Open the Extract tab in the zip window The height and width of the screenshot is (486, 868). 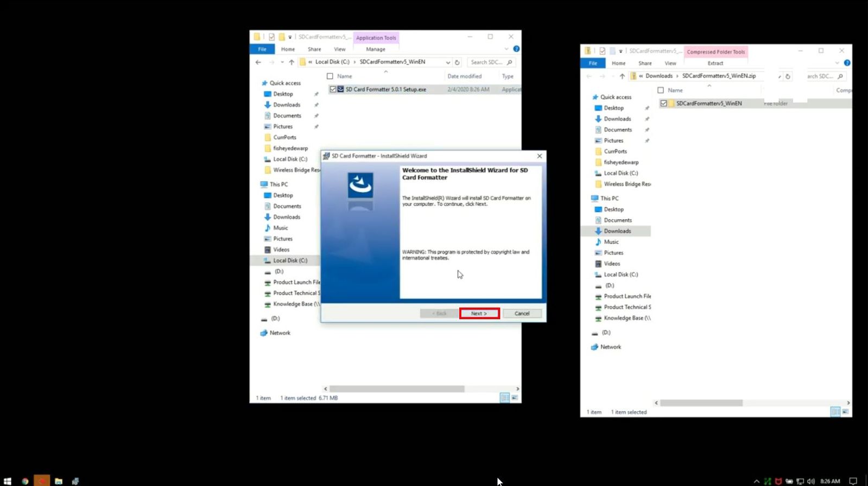tap(715, 63)
